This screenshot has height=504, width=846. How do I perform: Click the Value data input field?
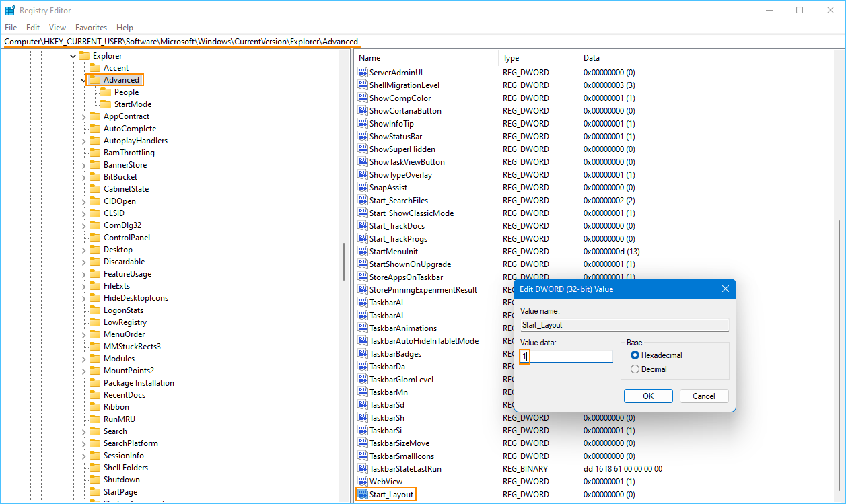(567, 356)
